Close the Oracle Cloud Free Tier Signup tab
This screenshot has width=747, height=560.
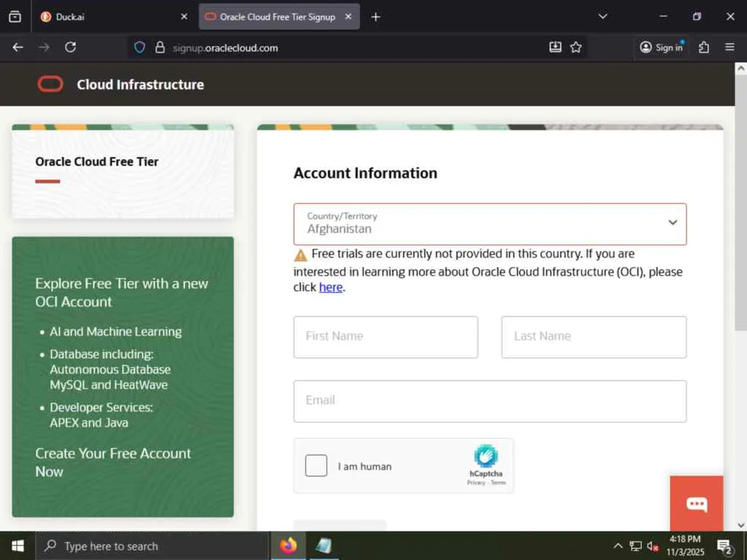pyautogui.click(x=348, y=17)
